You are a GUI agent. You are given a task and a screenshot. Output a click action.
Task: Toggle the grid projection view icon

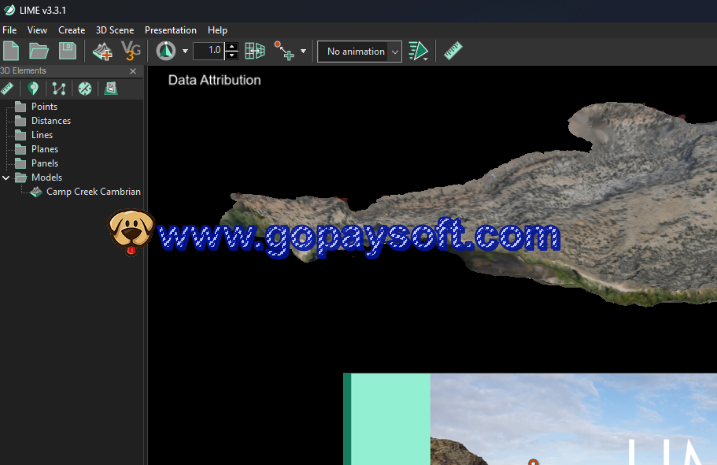point(255,50)
